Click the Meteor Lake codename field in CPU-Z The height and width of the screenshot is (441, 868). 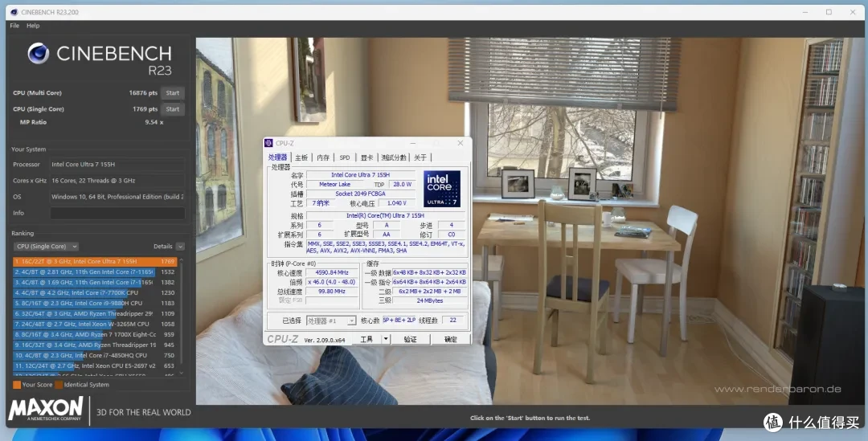pos(335,184)
